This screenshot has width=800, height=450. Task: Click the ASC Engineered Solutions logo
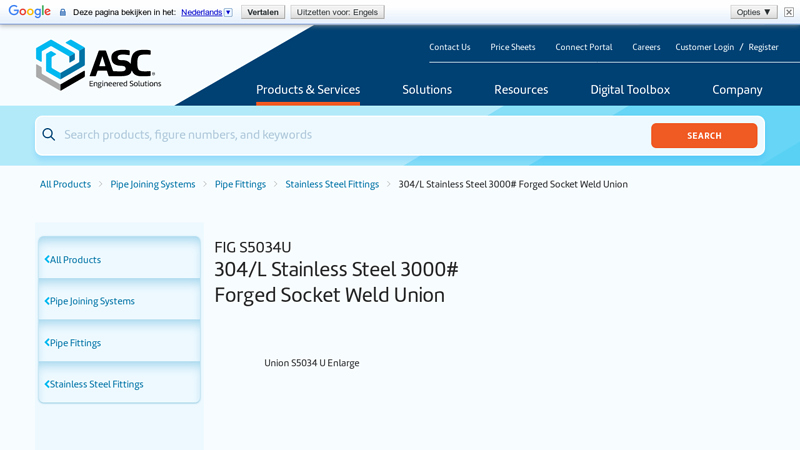98,65
